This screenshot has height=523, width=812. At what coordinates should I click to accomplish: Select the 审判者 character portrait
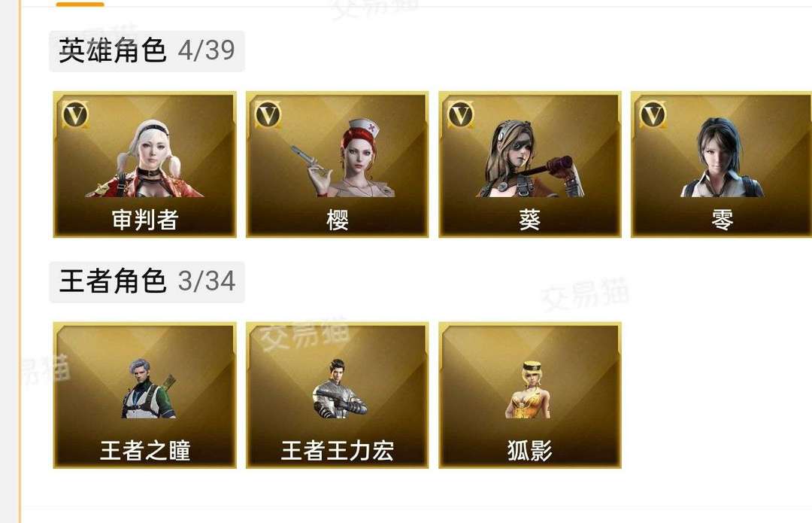pyautogui.click(x=144, y=159)
